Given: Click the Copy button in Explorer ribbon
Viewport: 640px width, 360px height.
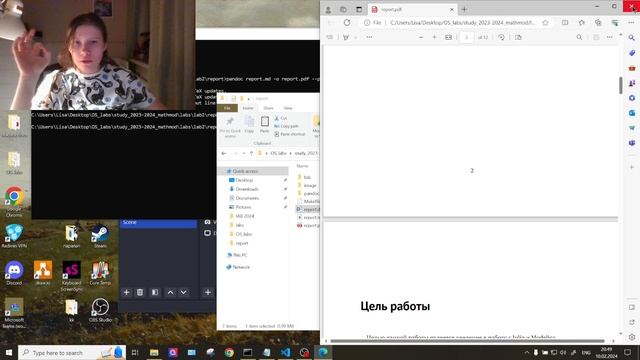Looking at the screenshot, I should pos(249,124).
